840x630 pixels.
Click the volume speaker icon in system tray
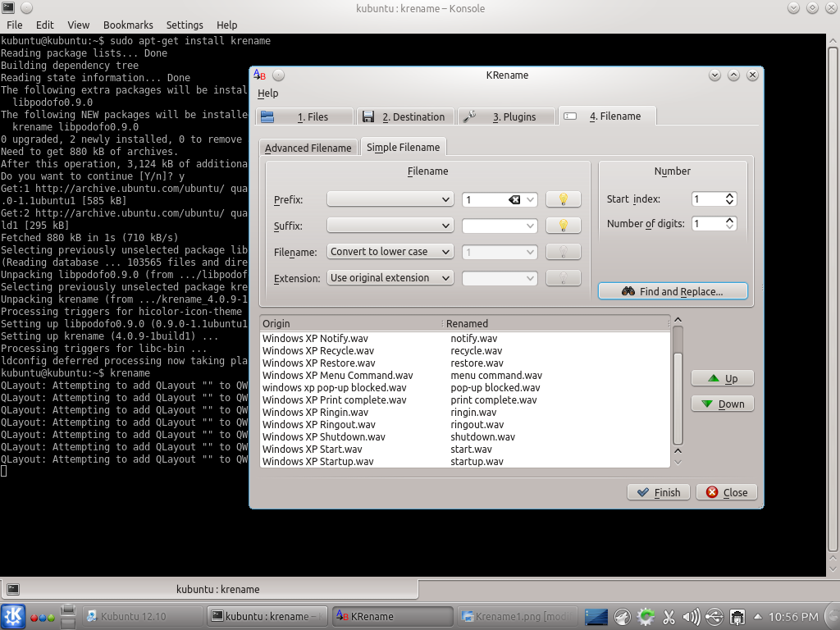pyautogui.click(x=691, y=616)
